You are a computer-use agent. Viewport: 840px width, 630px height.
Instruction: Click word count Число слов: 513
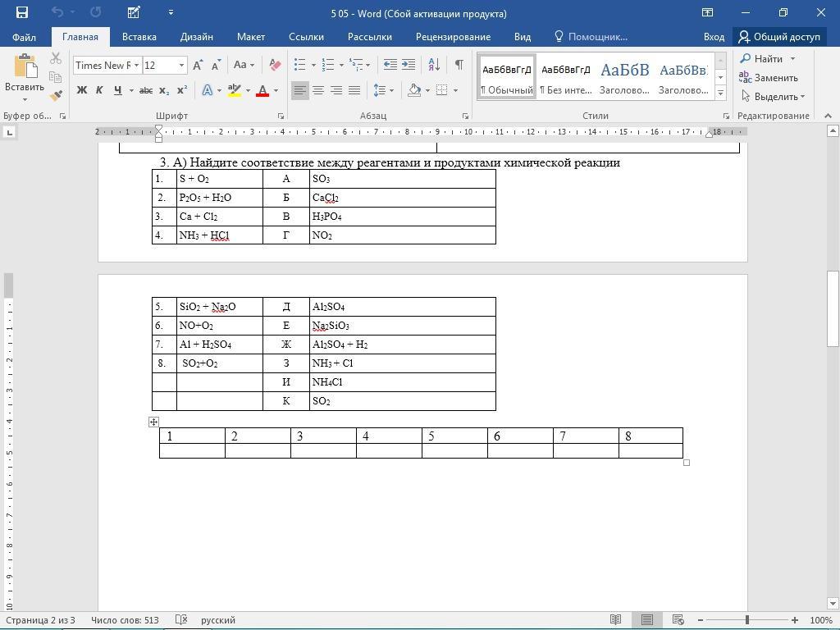(125, 620)
